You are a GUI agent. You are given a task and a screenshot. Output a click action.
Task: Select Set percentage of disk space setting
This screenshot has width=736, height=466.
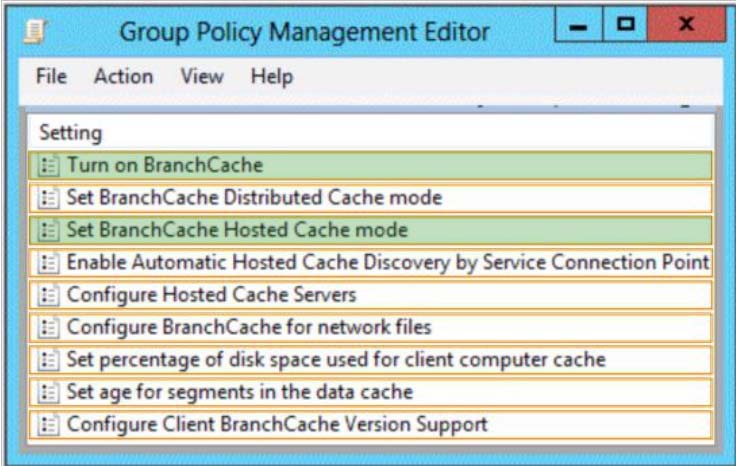370,360
